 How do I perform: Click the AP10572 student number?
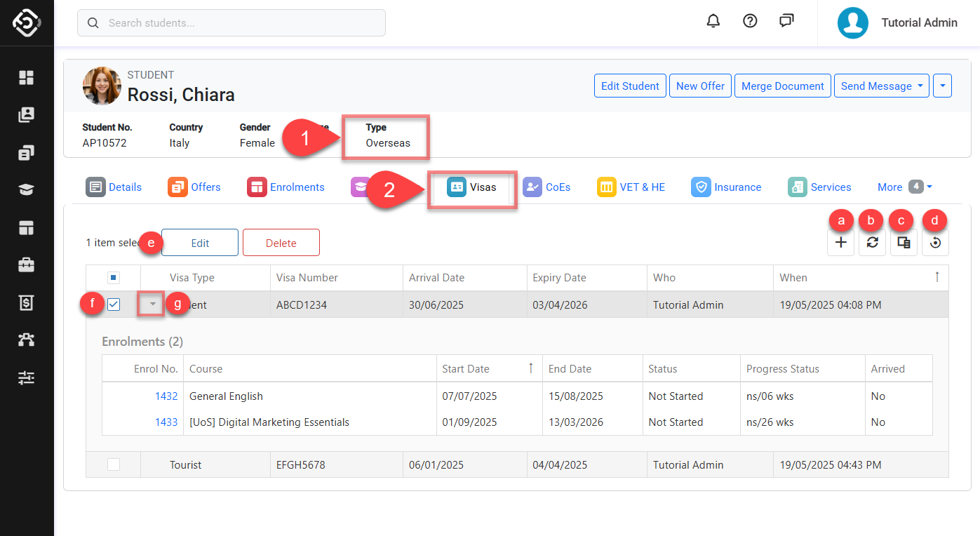105,142
